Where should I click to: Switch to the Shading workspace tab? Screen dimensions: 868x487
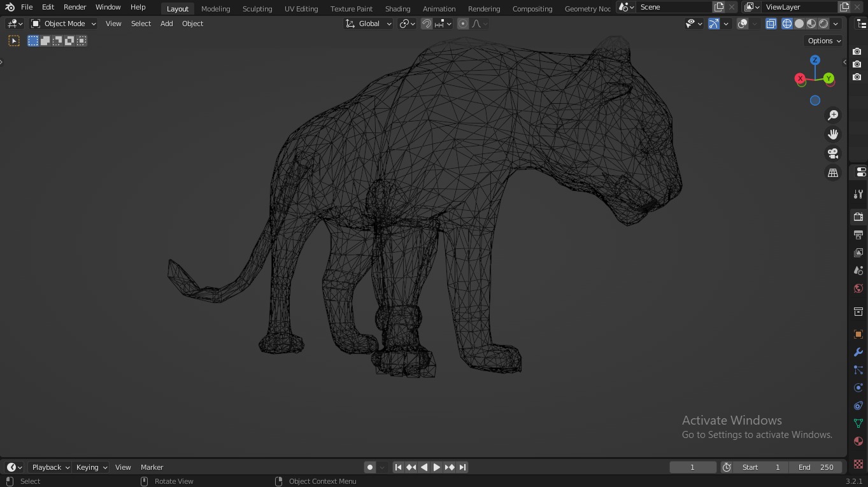coord(397,9)
